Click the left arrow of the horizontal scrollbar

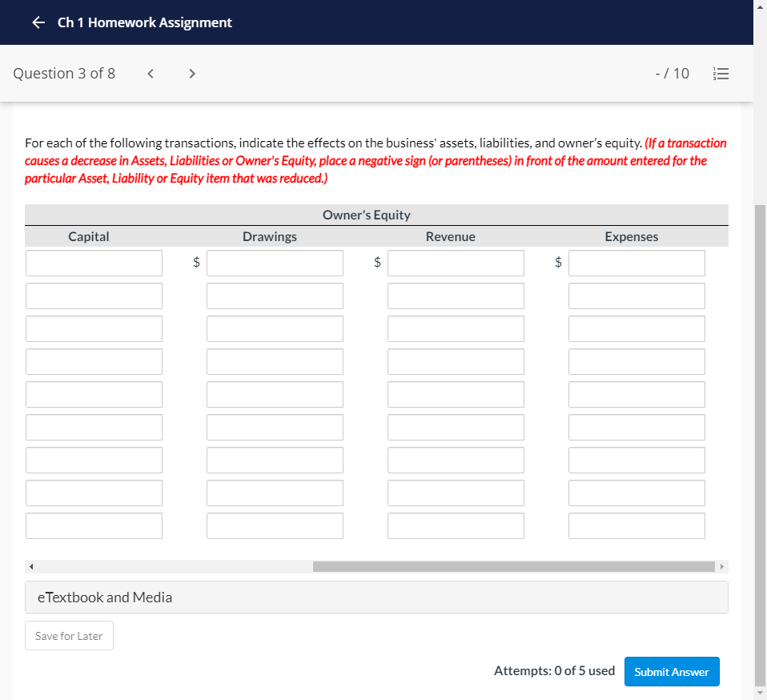31,566
